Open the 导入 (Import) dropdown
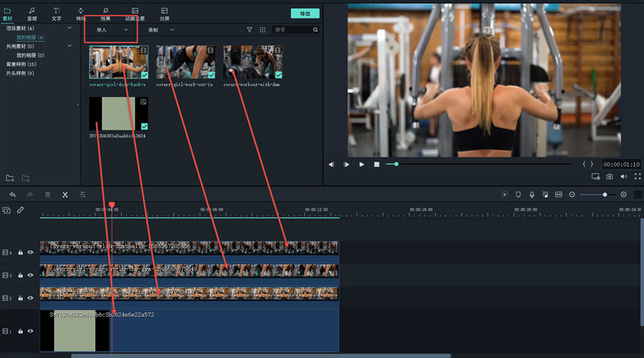The height and width of the screenshot is (358, 644). pos(111,30)
